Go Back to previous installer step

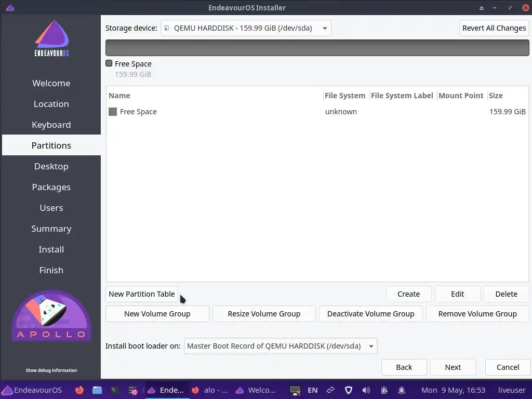tap(404, 367)
